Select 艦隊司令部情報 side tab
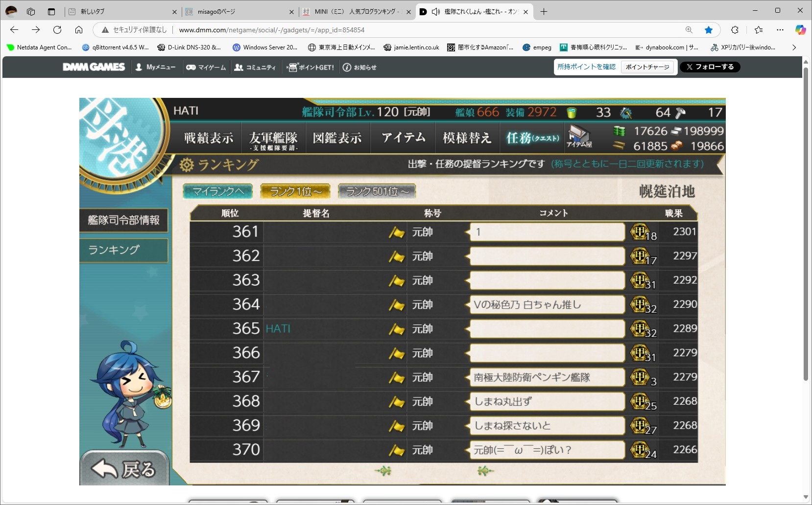This screenshot has width=812, height=505. click(123, 220)
